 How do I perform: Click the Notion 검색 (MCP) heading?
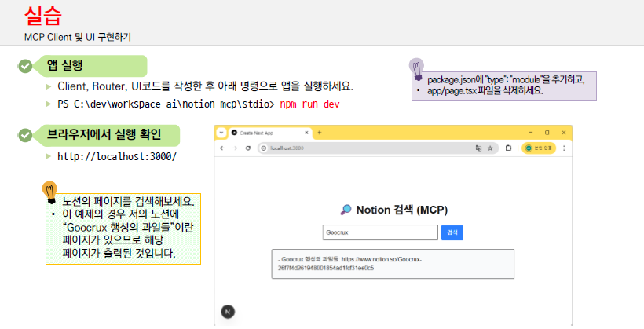pos(401,210)
